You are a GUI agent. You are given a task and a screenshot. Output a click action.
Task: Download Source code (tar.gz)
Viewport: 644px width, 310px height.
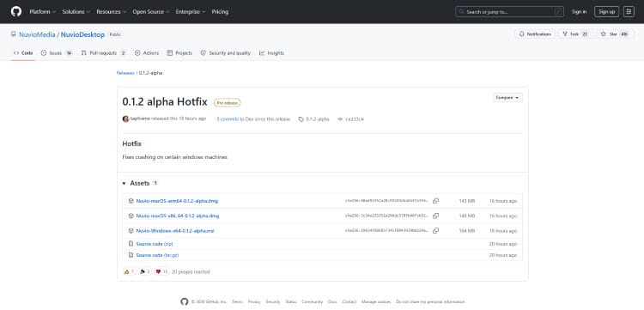157,255
